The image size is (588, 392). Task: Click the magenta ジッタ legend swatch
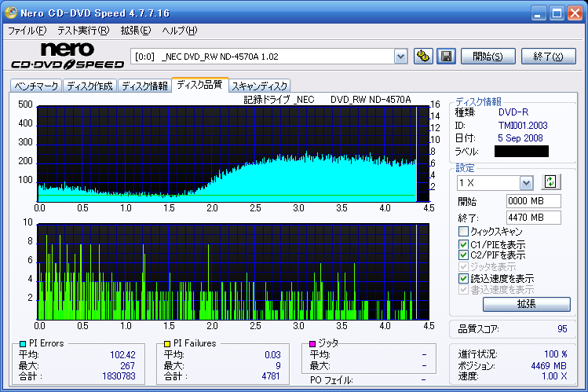[x=312, y=343]
